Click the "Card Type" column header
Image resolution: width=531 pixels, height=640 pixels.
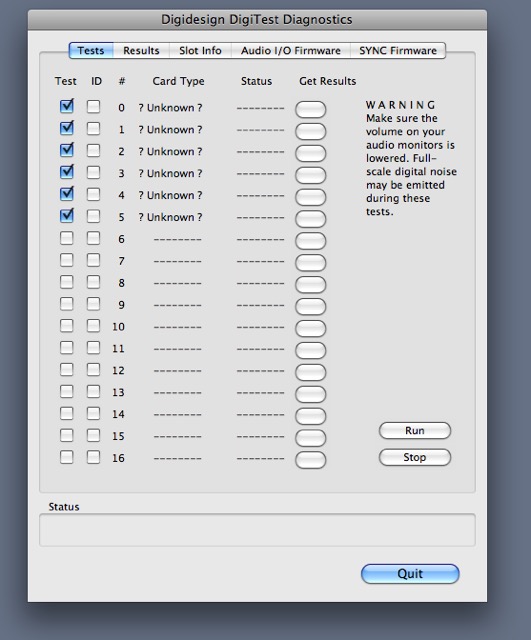(x=178, y=81)
